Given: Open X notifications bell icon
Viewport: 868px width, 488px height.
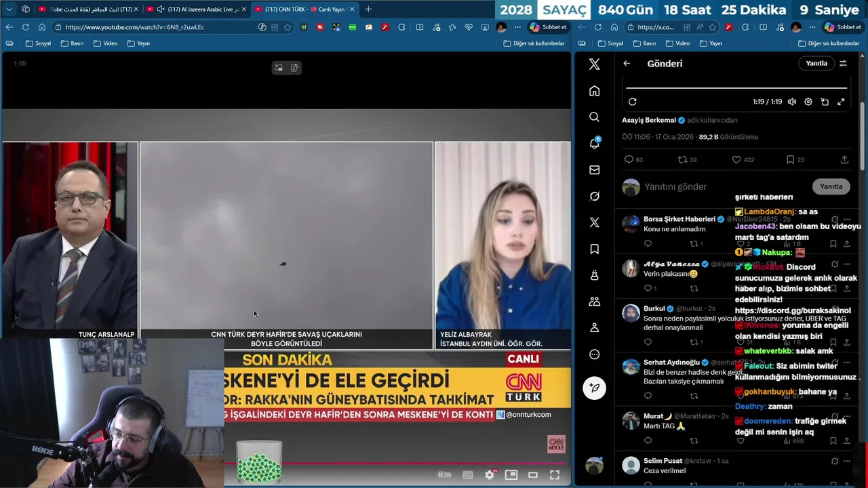Looking at the screenshot, I should [594, 144].
